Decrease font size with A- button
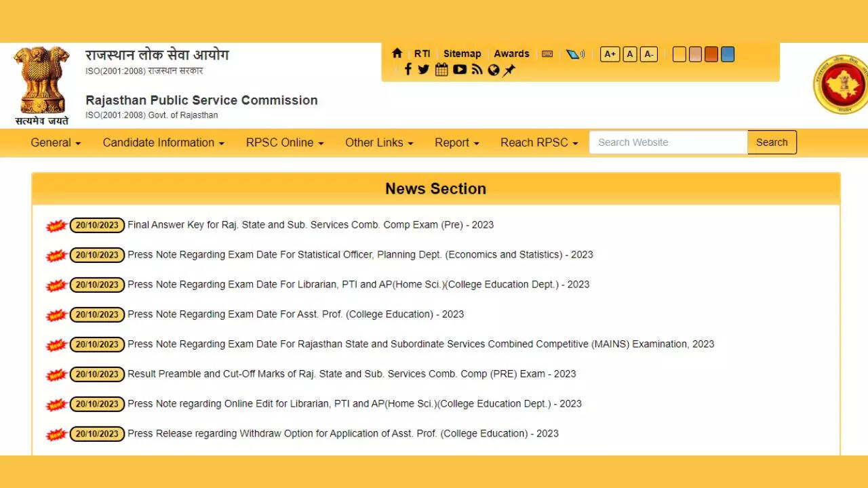Viewport: 868px width, 488px height. (649, 54)
